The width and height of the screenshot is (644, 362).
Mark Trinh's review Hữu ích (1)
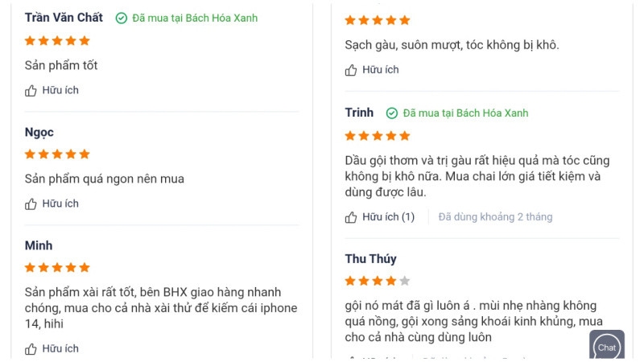[380, 216]
